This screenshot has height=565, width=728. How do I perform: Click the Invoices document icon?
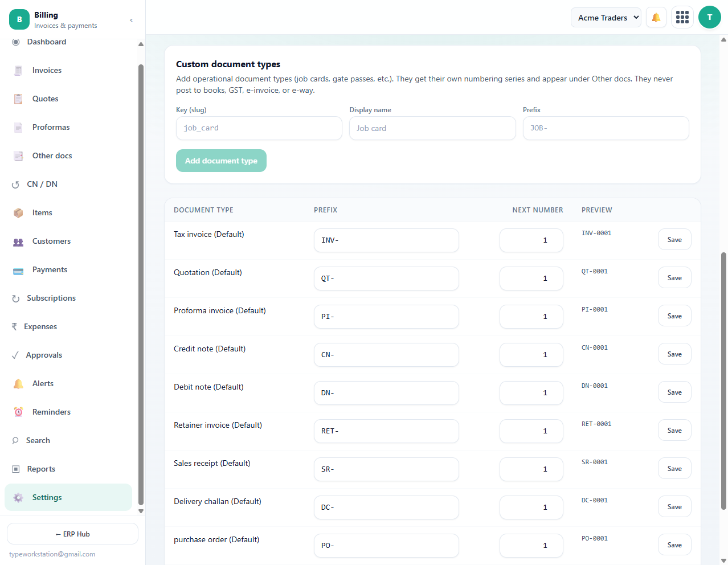point(18,71)
